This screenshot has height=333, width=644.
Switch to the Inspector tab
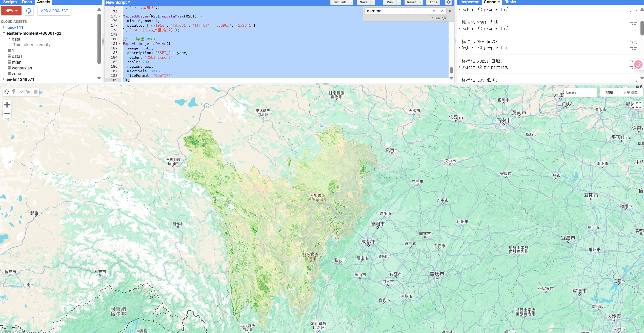[469, 2]
